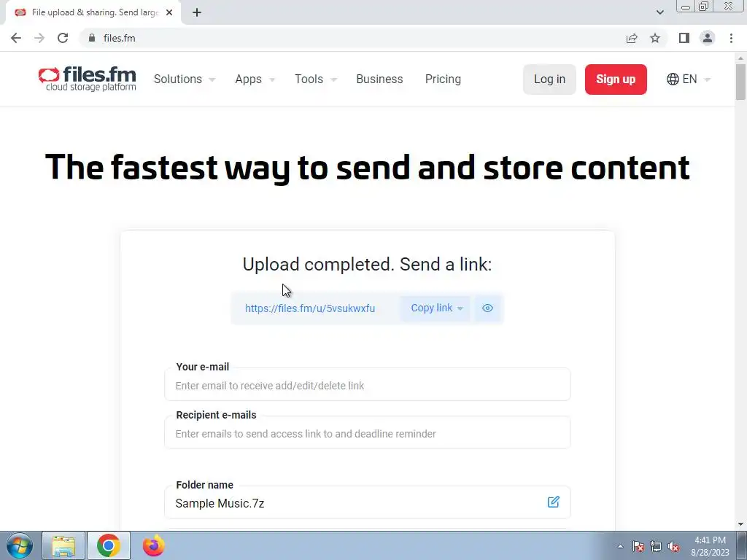Click the red Sign up button
This screenshot has height=560, width=747.
point(616,79)
